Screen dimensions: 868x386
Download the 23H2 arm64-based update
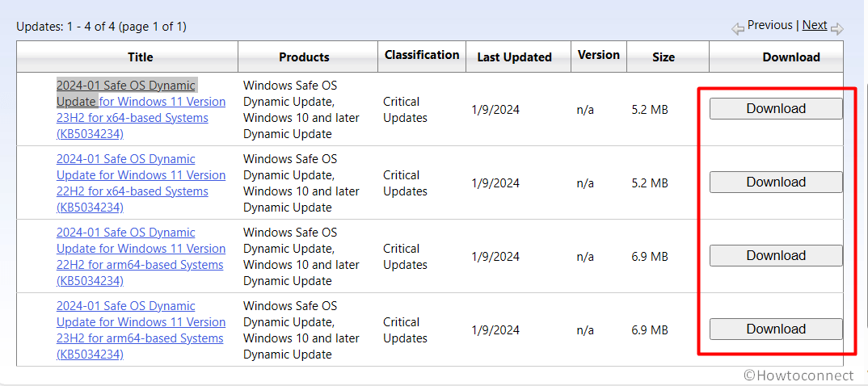coord(776,329)
